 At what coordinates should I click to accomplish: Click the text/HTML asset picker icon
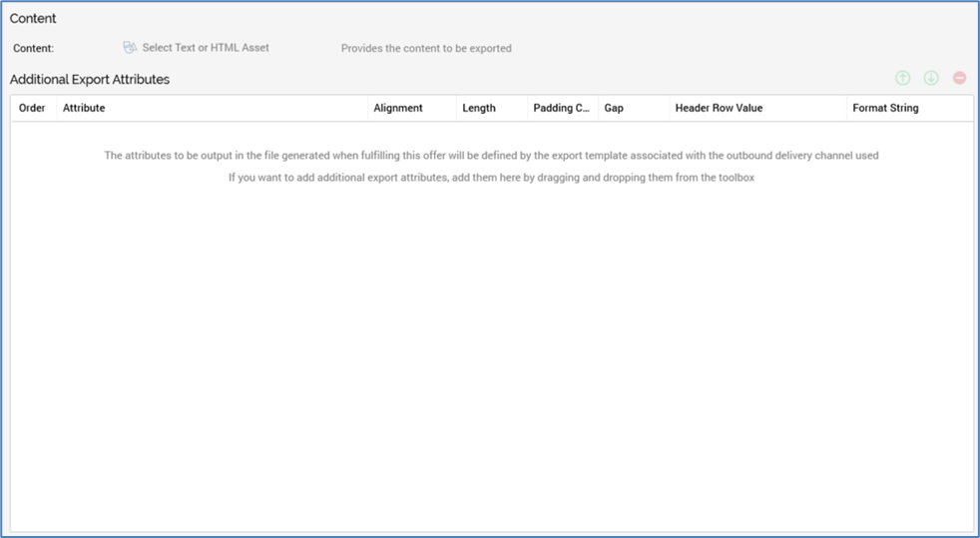(x=130, y=47)
